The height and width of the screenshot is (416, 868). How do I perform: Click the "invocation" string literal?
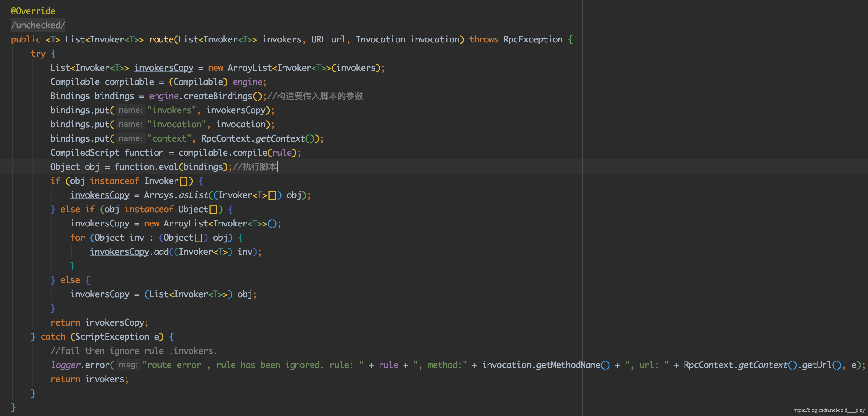tap(177, 124)
